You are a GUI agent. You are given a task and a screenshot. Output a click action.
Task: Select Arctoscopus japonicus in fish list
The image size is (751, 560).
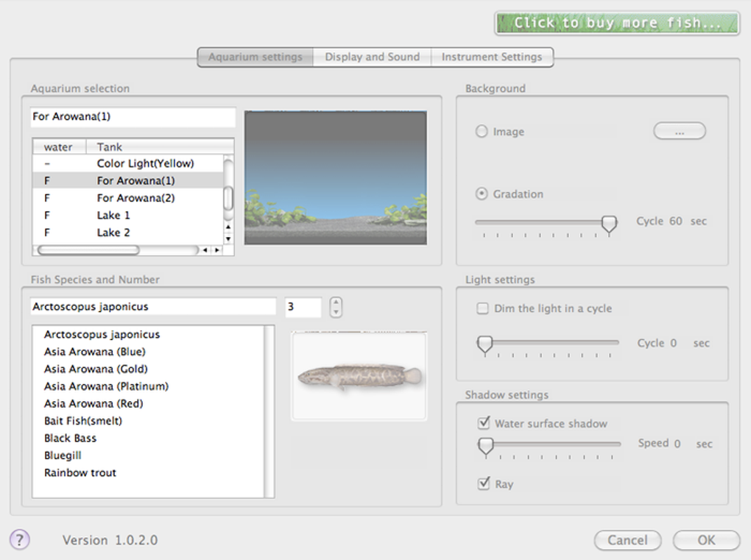(x=148, y=335)
